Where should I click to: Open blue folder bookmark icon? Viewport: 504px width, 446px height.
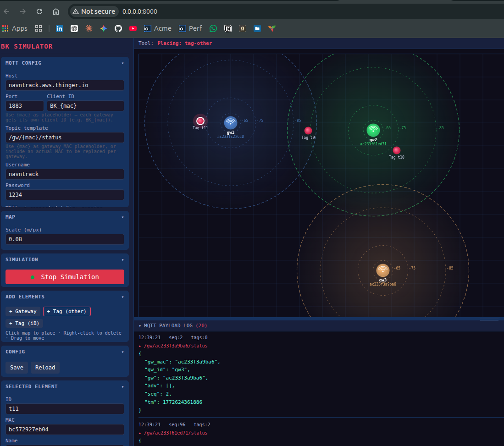point(257,28)
